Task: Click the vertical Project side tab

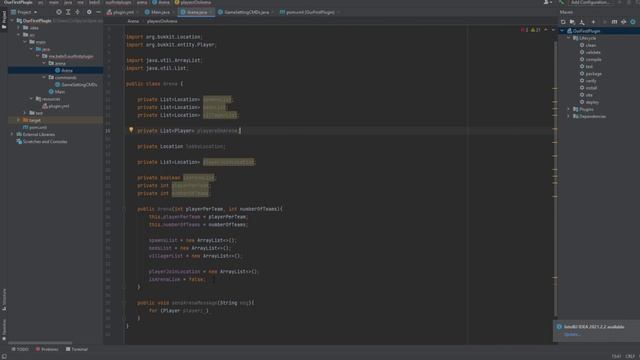Action: [x=4, y=20]
